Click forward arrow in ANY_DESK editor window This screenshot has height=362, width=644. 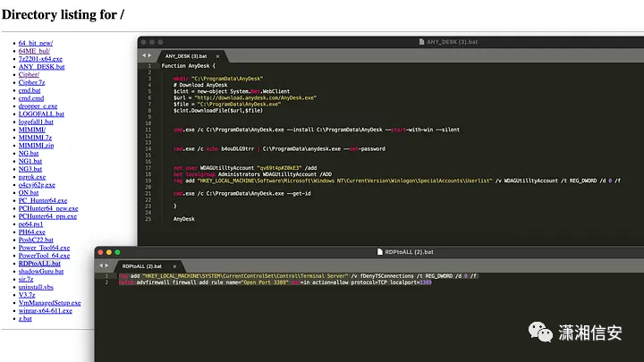[149, 55]
